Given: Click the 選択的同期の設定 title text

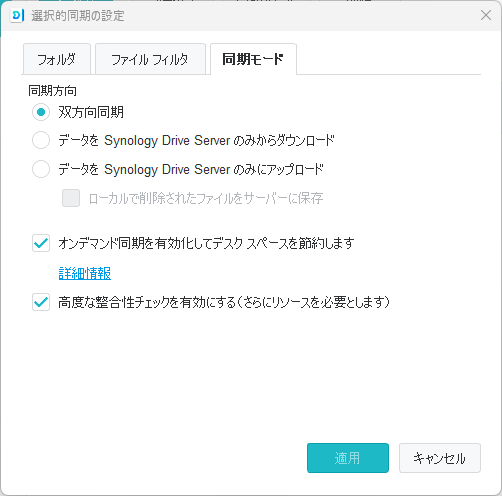Looking at the screenshot, I should (x=78, y=16).
